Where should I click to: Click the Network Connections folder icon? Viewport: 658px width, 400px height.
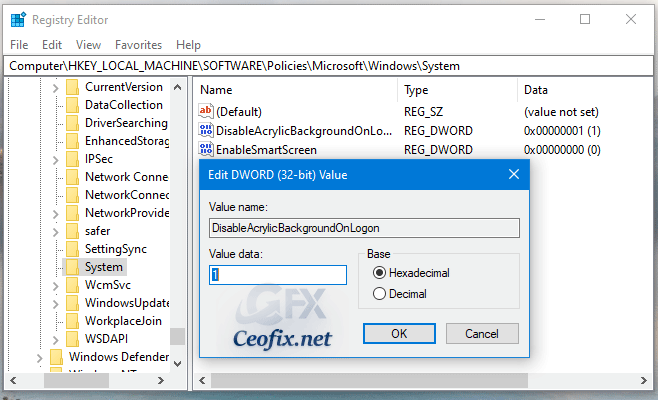pos(72,177)
